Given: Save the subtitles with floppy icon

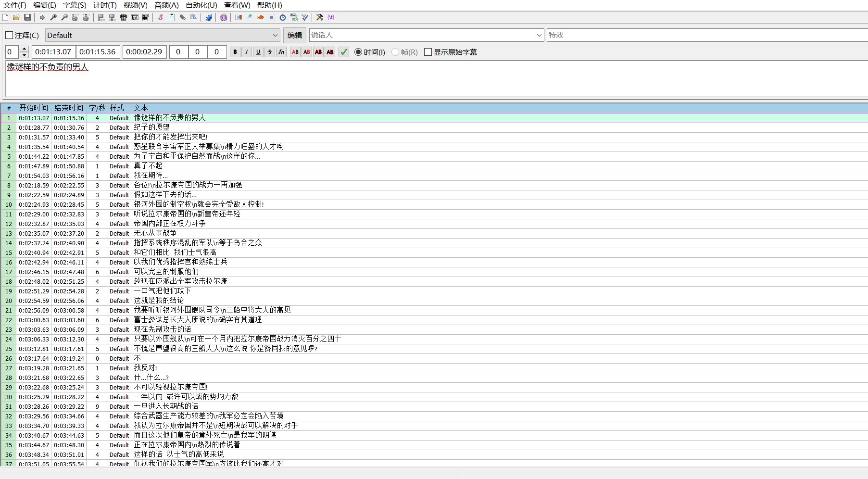Looking at the screenshot, I should 27,17.
